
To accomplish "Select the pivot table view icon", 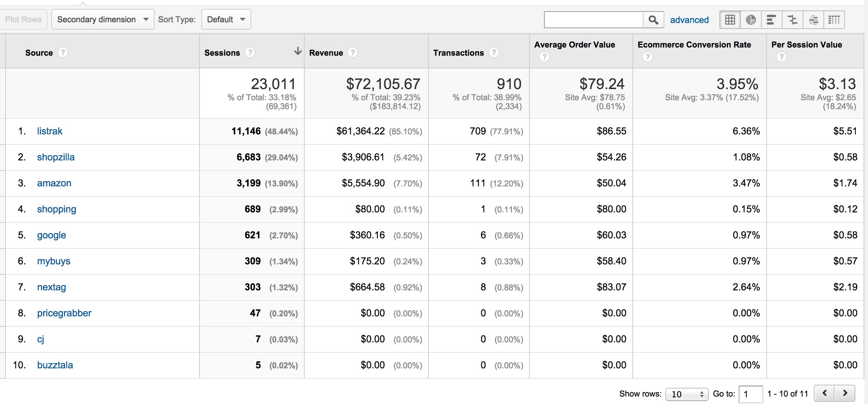I will [834, 20].
